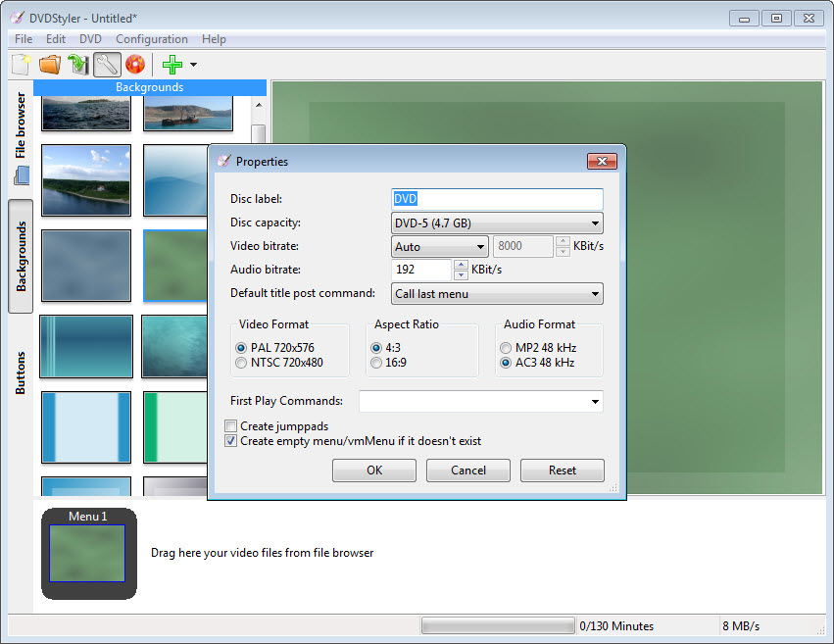Select the green-striped mint background thumbnail

click(x=175, y=427)
